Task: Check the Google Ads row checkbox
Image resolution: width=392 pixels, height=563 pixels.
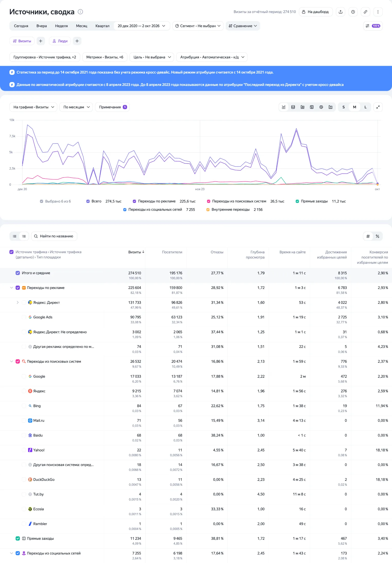Action: (24, 317)
